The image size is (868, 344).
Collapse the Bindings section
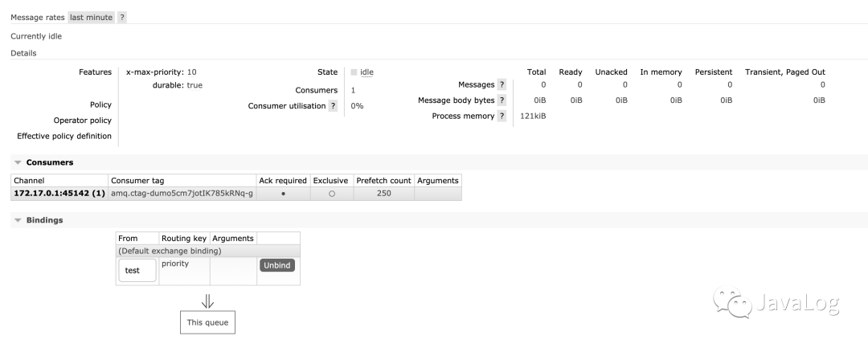point(18,220)
